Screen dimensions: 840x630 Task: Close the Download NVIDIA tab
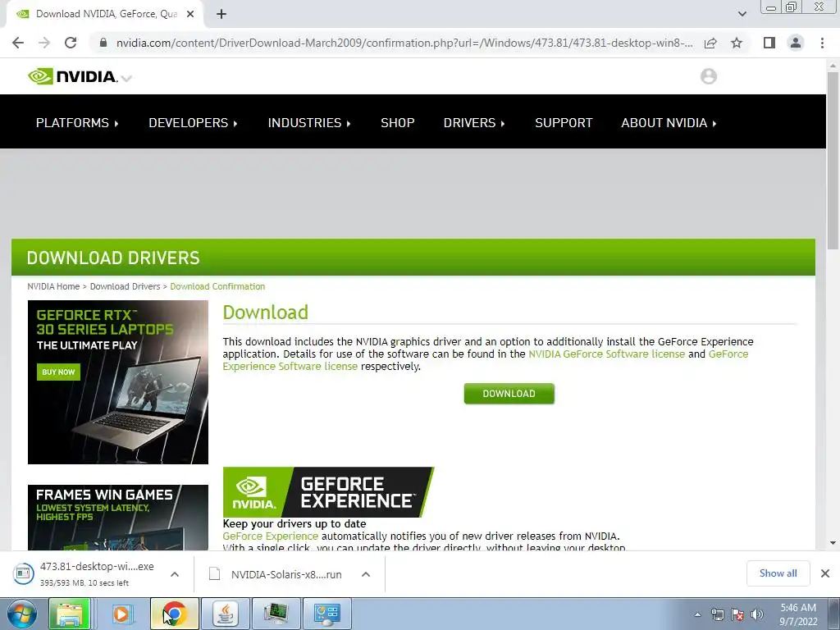[190, 14]
